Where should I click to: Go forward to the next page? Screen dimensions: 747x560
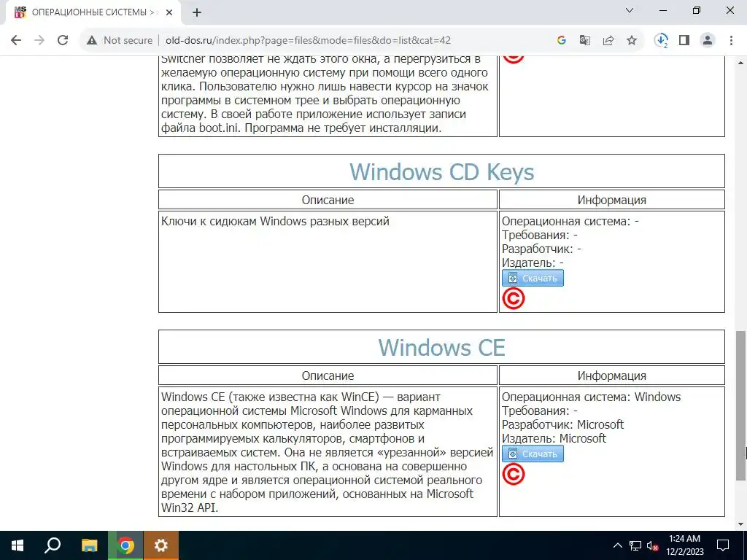click(39, 41)
